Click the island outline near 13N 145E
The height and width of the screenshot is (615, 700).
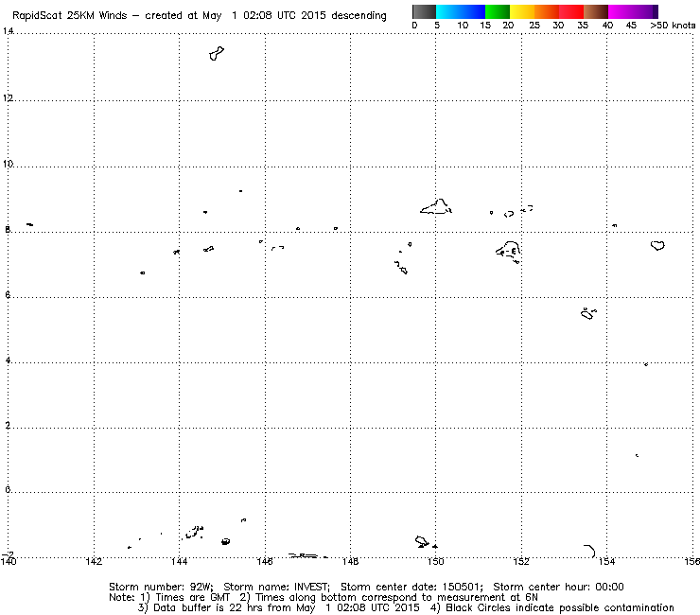pos(217,54)
